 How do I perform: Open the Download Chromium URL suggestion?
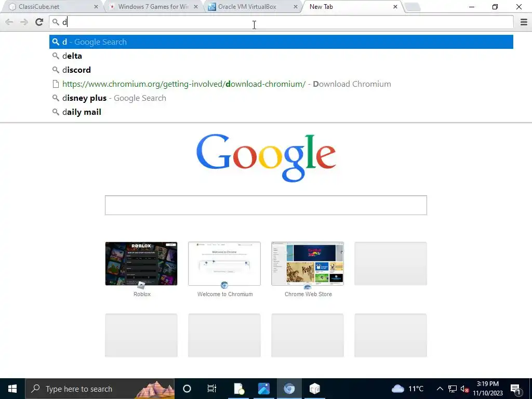(281, 84)
